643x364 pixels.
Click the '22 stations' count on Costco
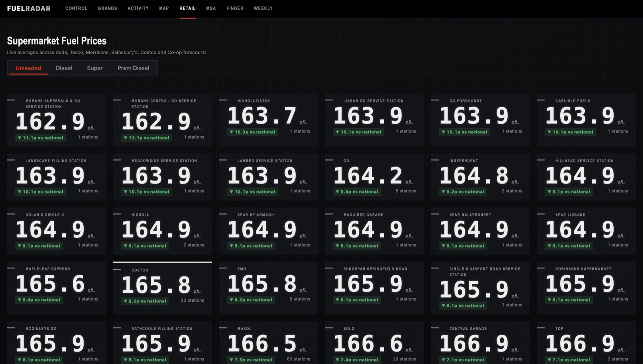coord(192,300)
